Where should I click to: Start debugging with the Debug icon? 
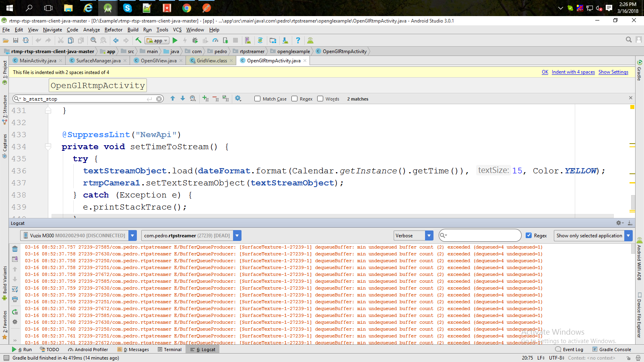(x=194, y=40)
